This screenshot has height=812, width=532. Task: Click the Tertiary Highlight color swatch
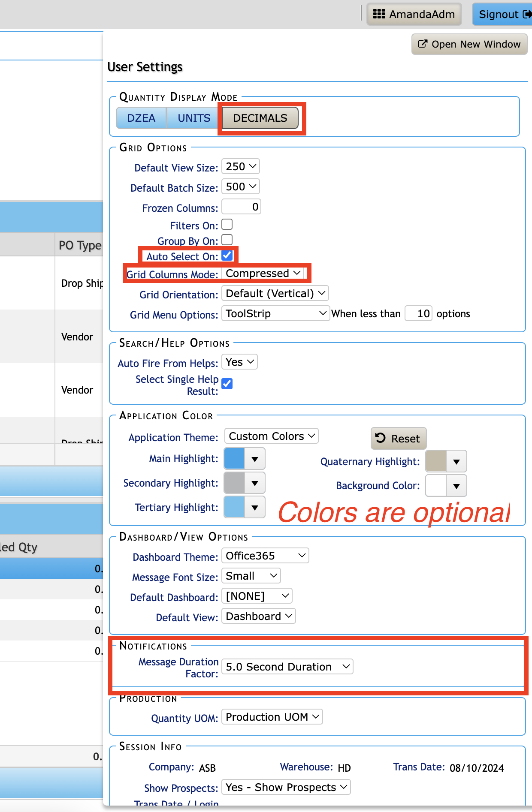pyautogui.click(x=235, y=507)
